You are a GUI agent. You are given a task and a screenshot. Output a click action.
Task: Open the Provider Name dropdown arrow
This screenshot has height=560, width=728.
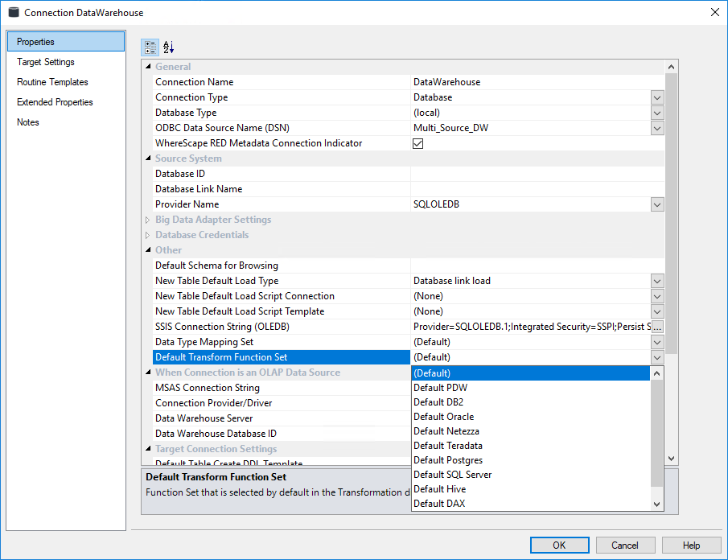(657, 204)
